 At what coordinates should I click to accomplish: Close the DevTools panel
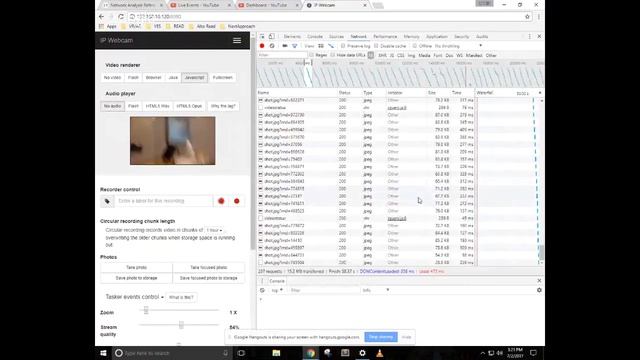539,36
